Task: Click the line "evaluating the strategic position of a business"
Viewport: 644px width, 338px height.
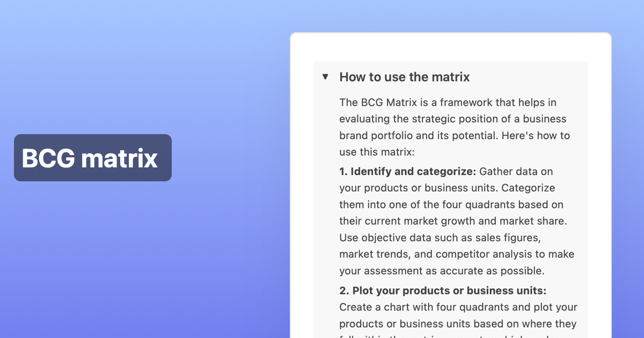Action: coord(452,119)
